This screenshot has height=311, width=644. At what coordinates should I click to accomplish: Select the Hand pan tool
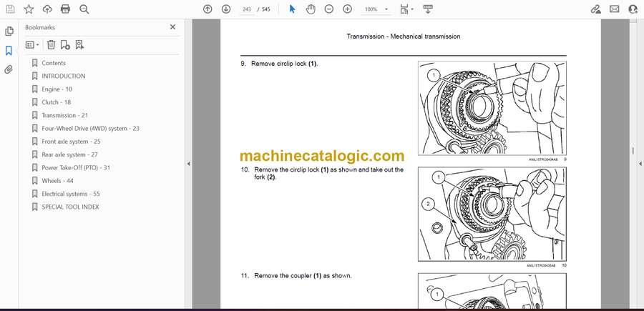pos(311,9)
